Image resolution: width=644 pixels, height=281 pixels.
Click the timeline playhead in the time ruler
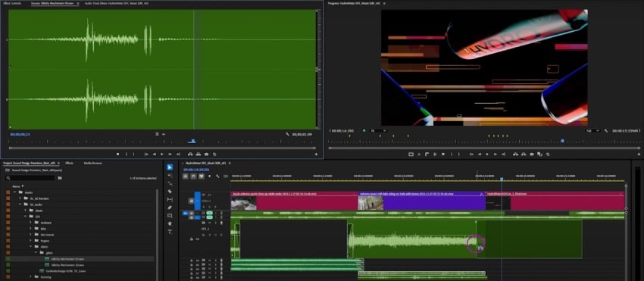[502, 179]
